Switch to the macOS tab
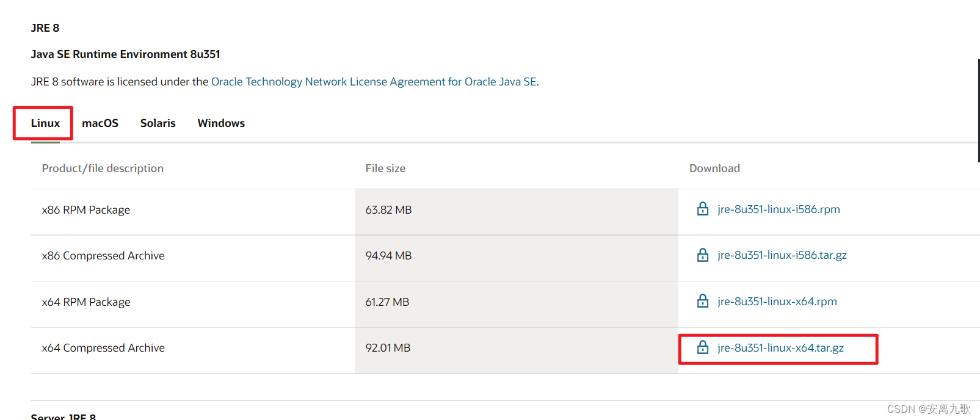The width and height of the screenshot is (980, 420). point(100,123)
